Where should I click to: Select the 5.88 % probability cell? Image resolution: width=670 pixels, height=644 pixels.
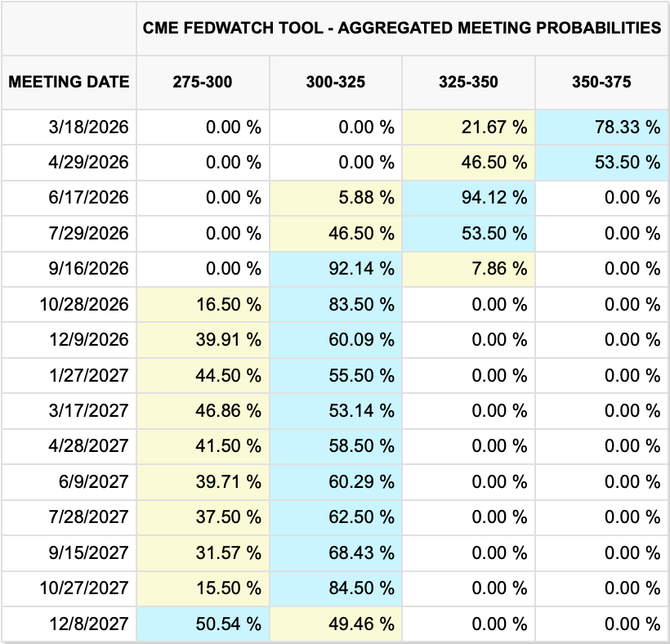335,198
